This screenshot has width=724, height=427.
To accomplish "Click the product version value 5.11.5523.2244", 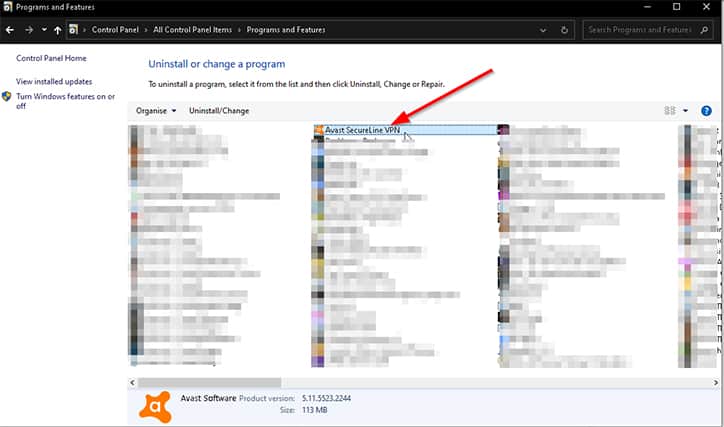I will pos(326,398).
